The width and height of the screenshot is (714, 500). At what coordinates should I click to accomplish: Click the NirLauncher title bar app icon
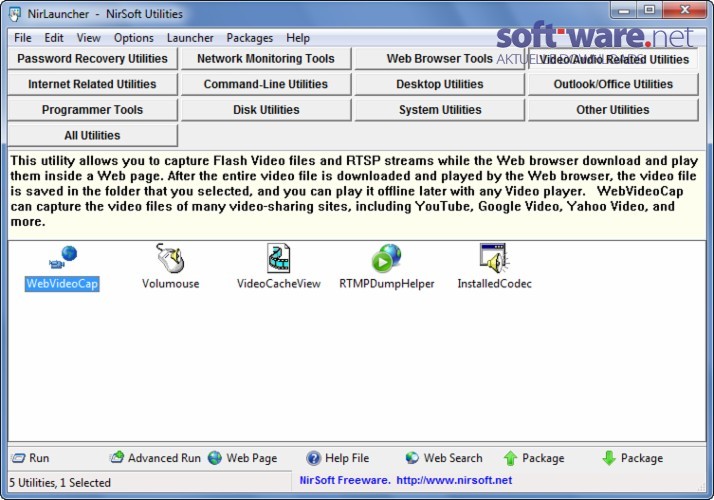15,14
